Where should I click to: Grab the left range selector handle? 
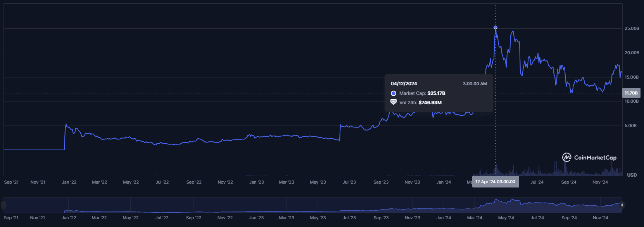pyautogui.click(x=3, y=205)
